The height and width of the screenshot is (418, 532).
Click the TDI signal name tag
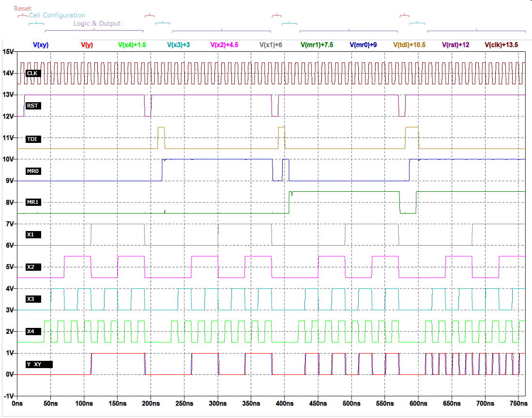[33, 139]
